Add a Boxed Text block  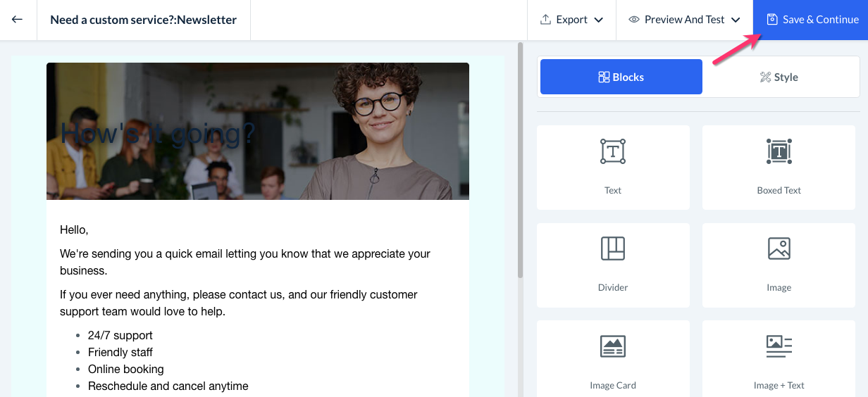point(779,167)
